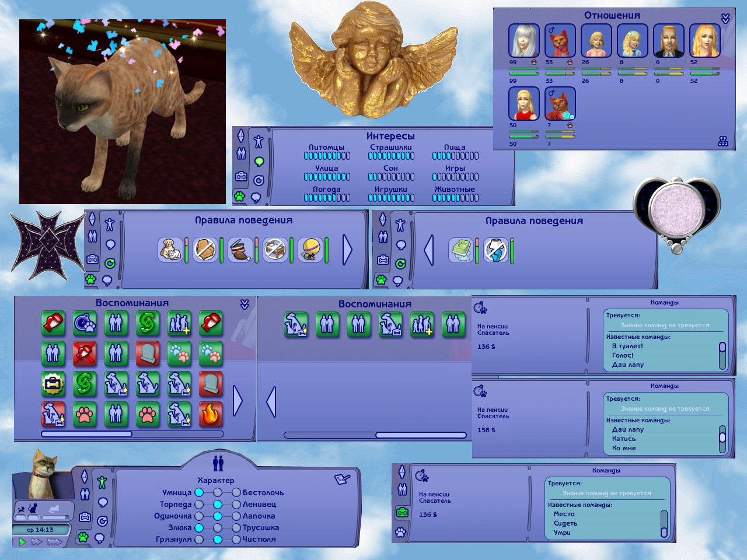Viewport: 747px width, 560px height.
Task: Click the swirl icon in the Интересы side strip
Action: pyautogui.click(x=259, y=180)
